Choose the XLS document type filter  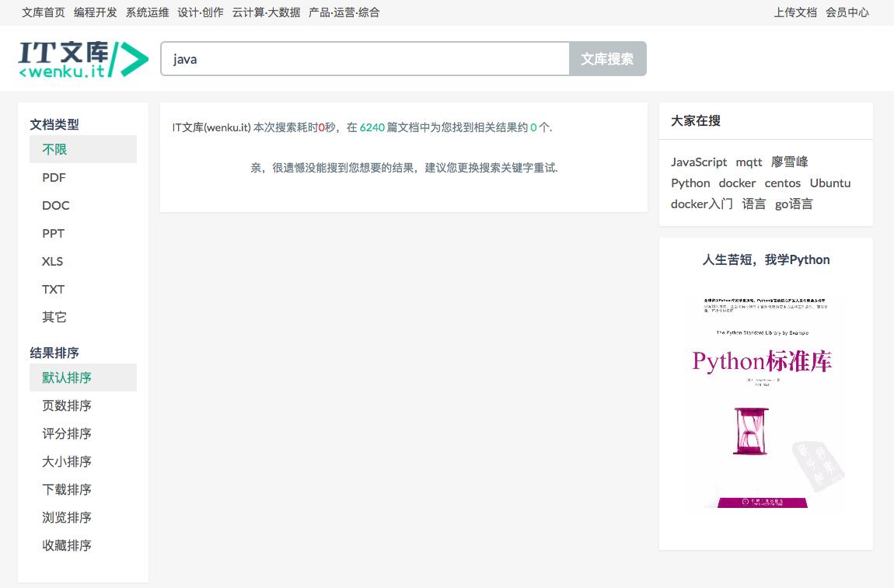click(x=52, y=261)
